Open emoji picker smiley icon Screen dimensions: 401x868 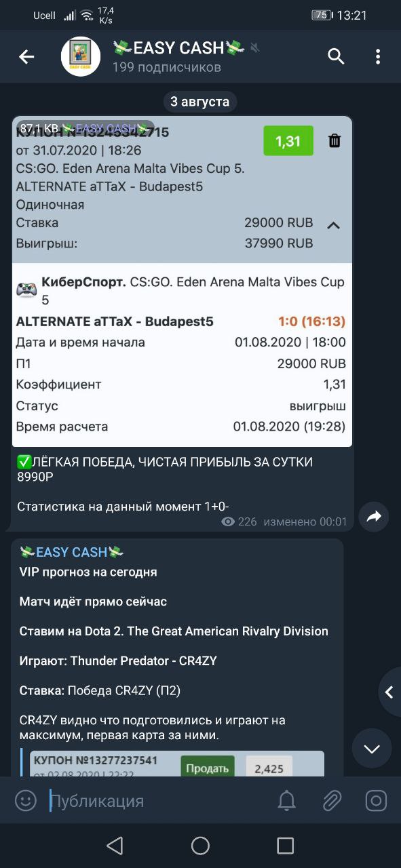26,801
